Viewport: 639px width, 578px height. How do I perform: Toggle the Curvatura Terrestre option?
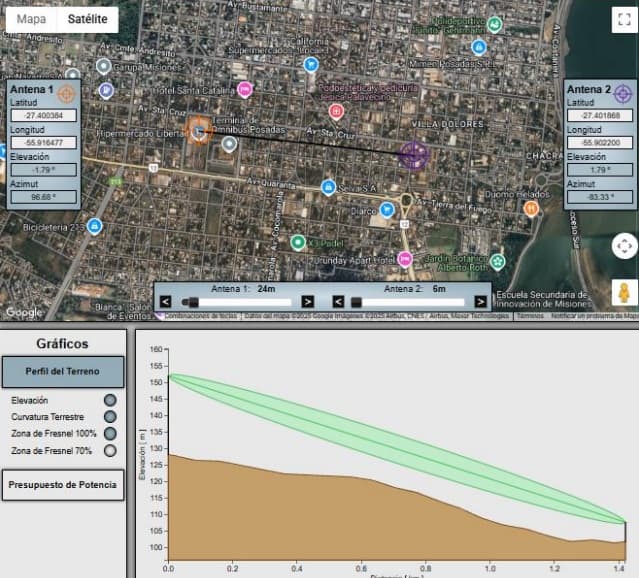110,417
